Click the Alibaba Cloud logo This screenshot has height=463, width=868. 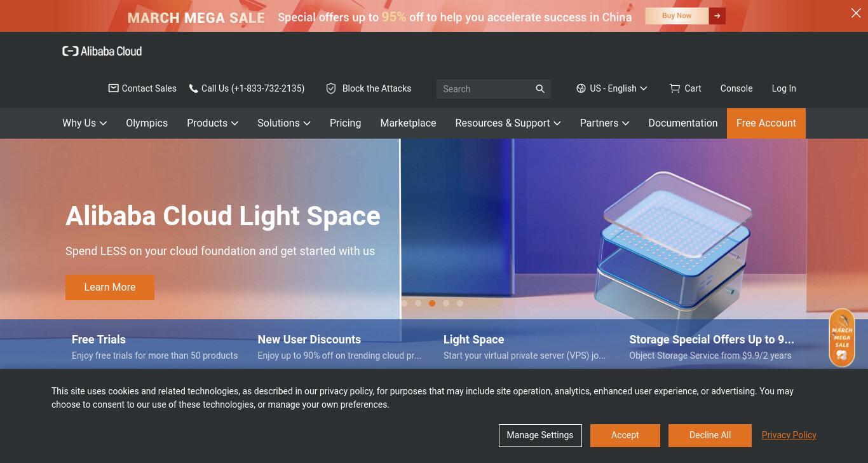[102, 51]
